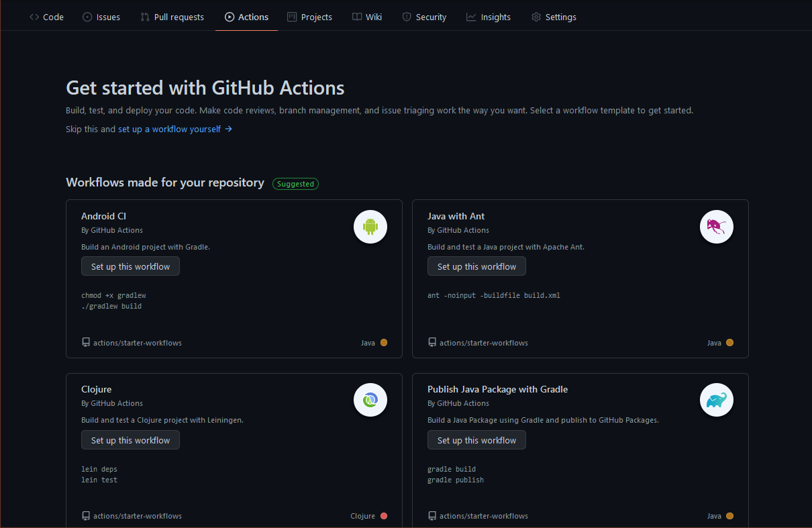Click Java language dot in Gradle card
The image size is (812, 528).
tap(730, 516)
